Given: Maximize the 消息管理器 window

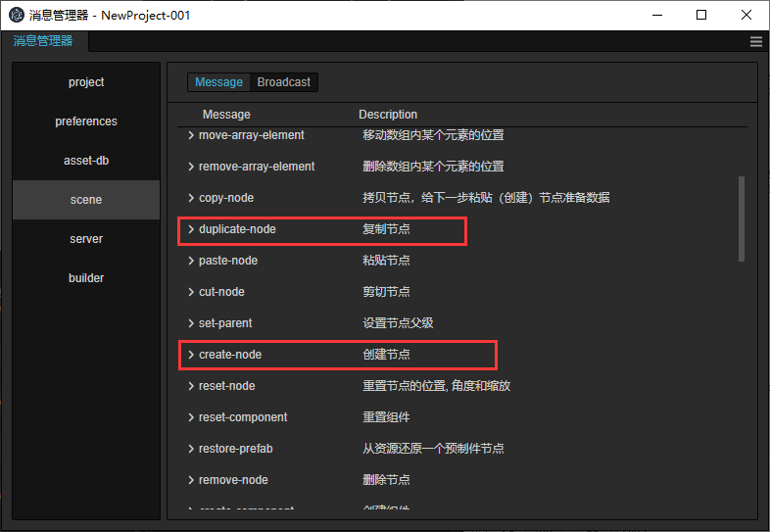Looking at the screenshot, I should [x=701, y=16].
